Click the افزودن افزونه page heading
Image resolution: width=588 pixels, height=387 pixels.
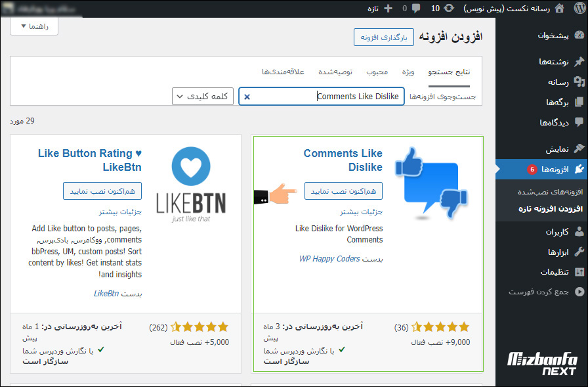450,37
